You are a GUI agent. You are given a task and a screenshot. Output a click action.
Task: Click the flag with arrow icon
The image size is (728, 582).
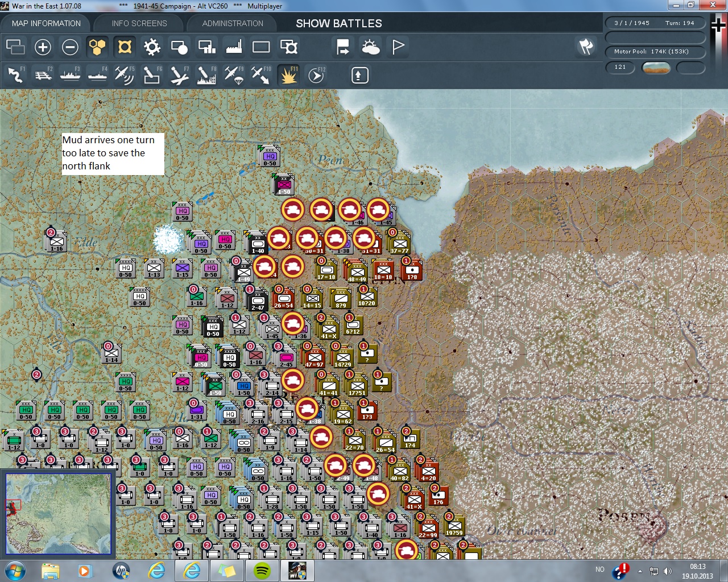pyautogui.click(x=343, y=47)
